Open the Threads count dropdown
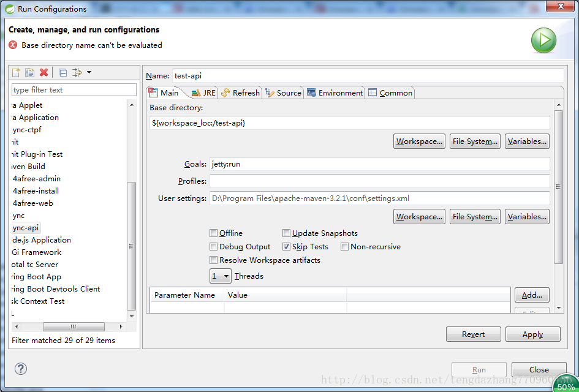The height and width of the screenshot is (392, 579). click(221, 276)
